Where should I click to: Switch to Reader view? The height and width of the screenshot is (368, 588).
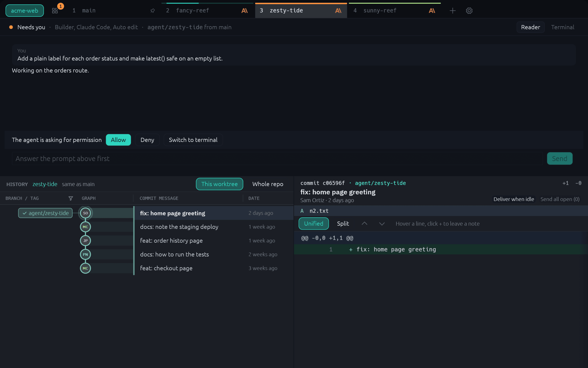coord(530,27)
